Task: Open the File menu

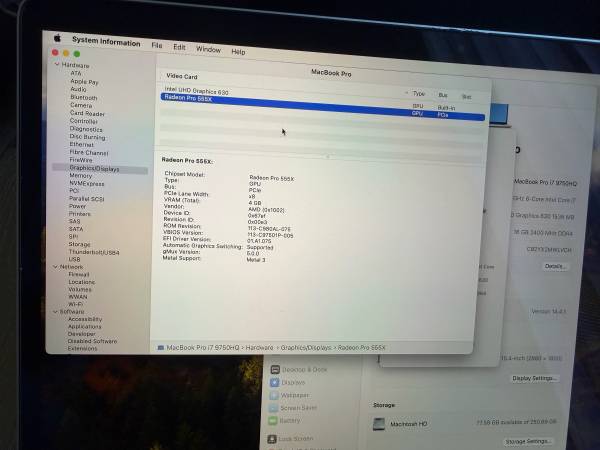Action: click(157, 45)
